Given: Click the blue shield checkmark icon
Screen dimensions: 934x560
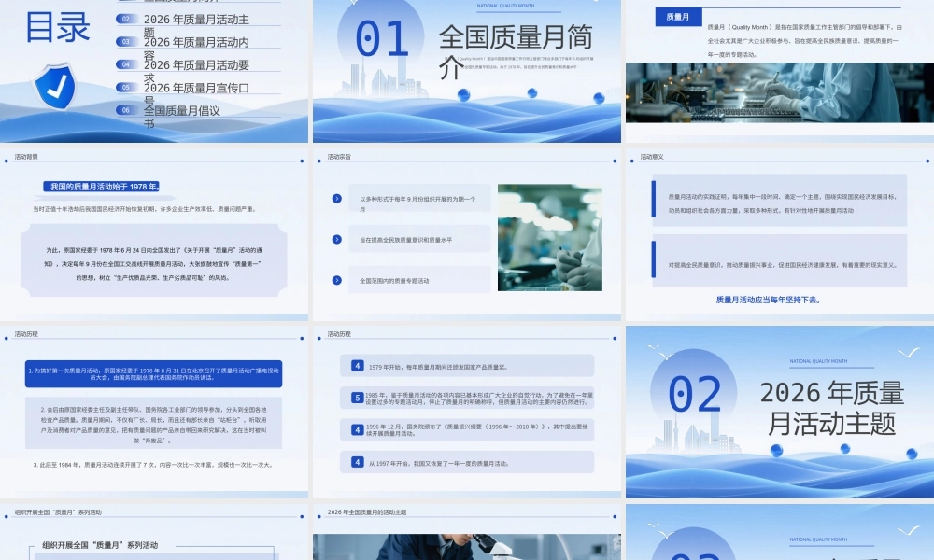Looking at the screenshot, I should click(54, 87).
